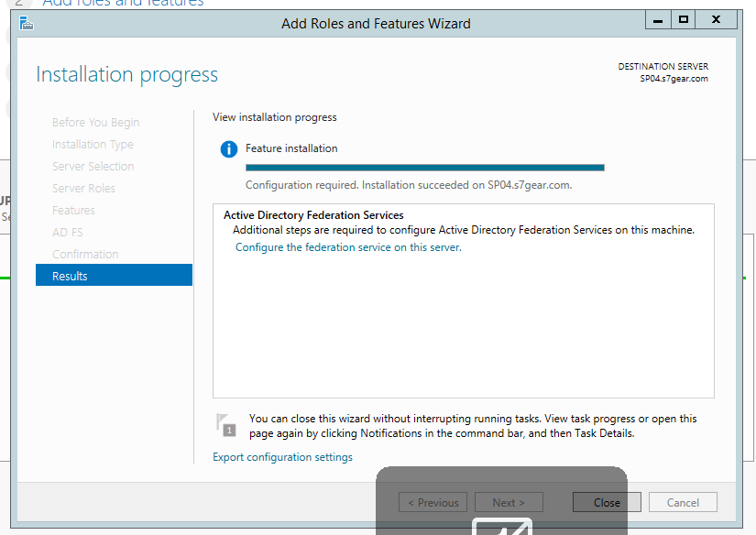Minimize the Add Roles and Features Wizard
Screen dimensions: 756x535
(658, 19)
